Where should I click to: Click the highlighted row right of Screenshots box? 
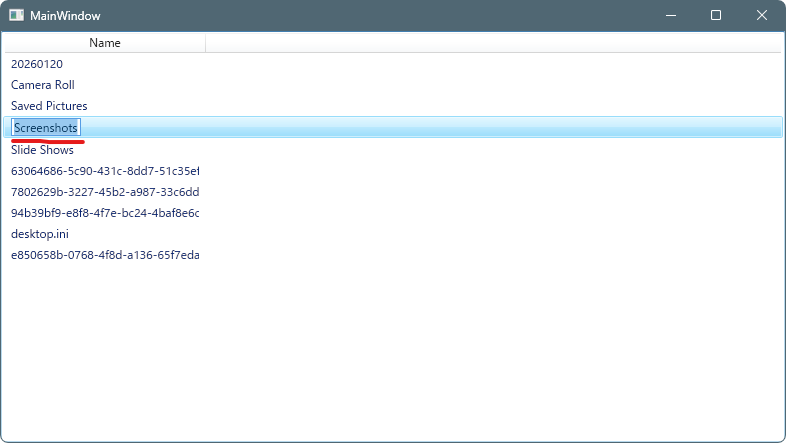tap(430, 127)
